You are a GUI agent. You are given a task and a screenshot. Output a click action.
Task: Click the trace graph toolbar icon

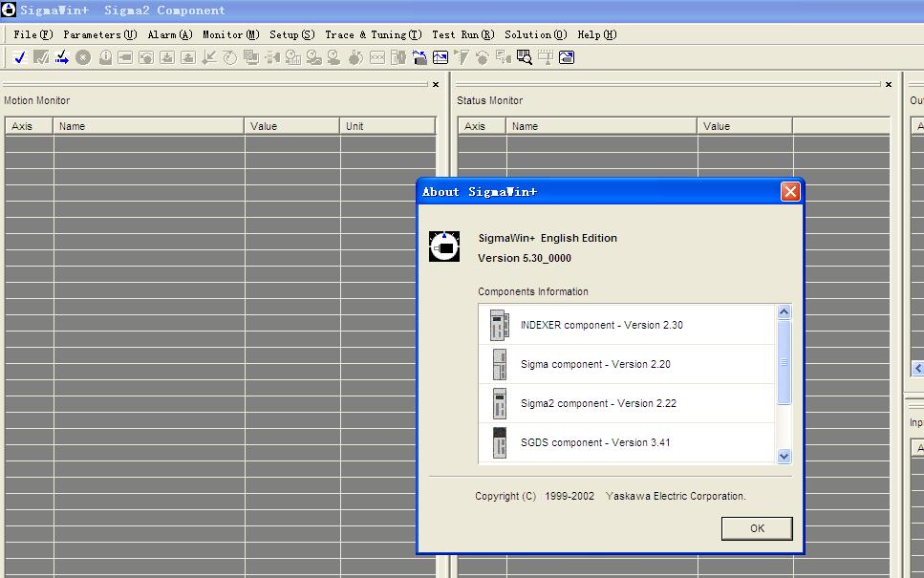click(441, 57)
